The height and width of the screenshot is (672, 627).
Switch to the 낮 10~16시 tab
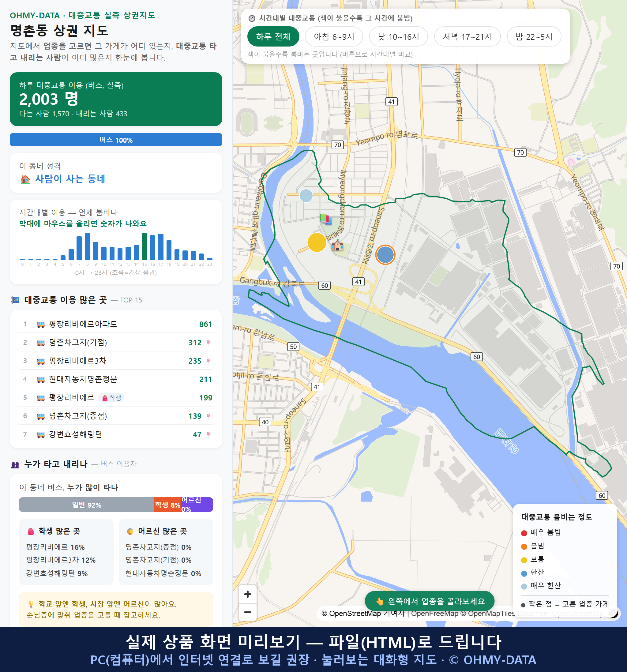point(399,36)
